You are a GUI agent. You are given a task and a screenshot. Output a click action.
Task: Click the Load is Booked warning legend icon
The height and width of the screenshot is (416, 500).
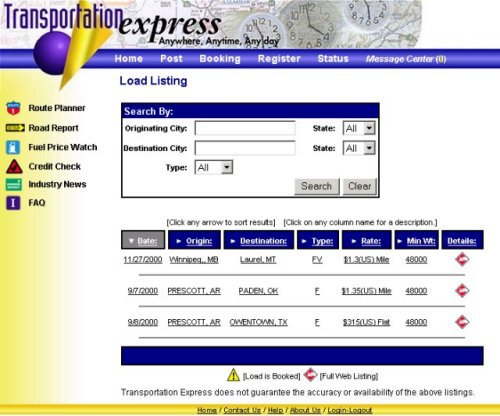pyautogui.click(x=233, y=375)
